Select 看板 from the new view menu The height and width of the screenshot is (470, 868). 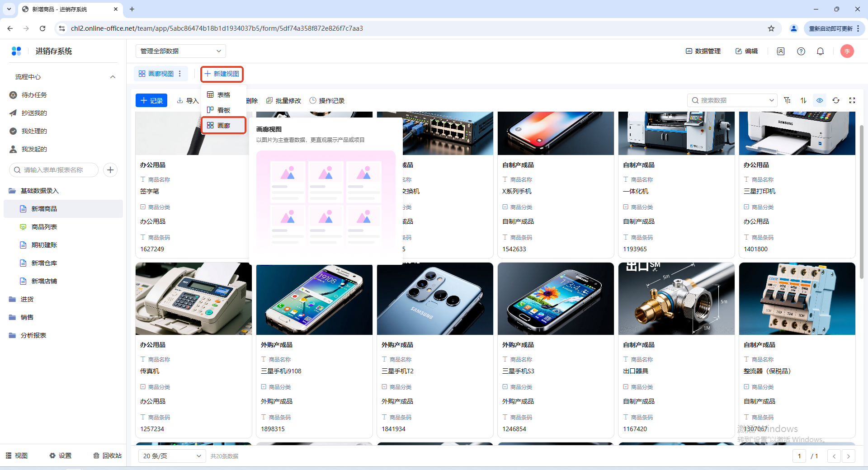click(223, 110)
